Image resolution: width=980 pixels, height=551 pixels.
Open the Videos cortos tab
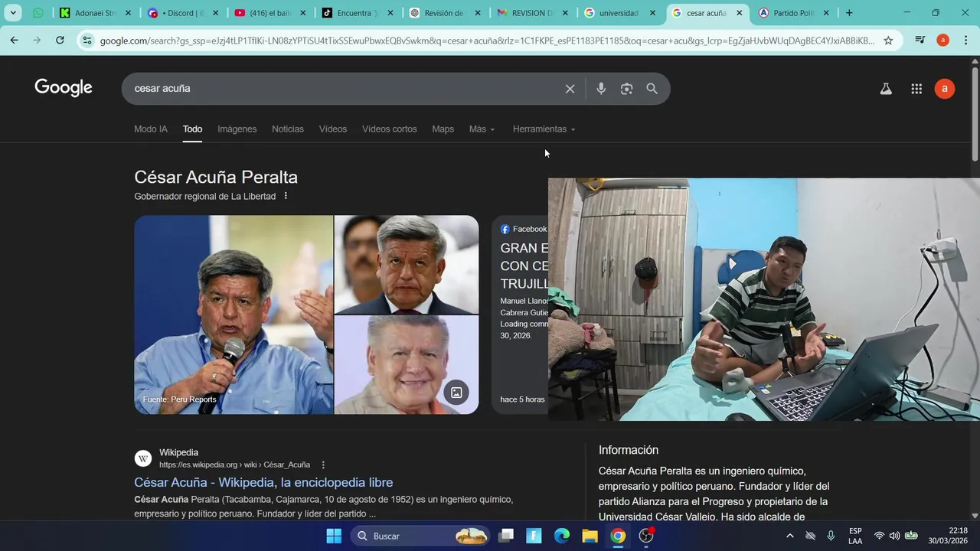pos(390,129)
